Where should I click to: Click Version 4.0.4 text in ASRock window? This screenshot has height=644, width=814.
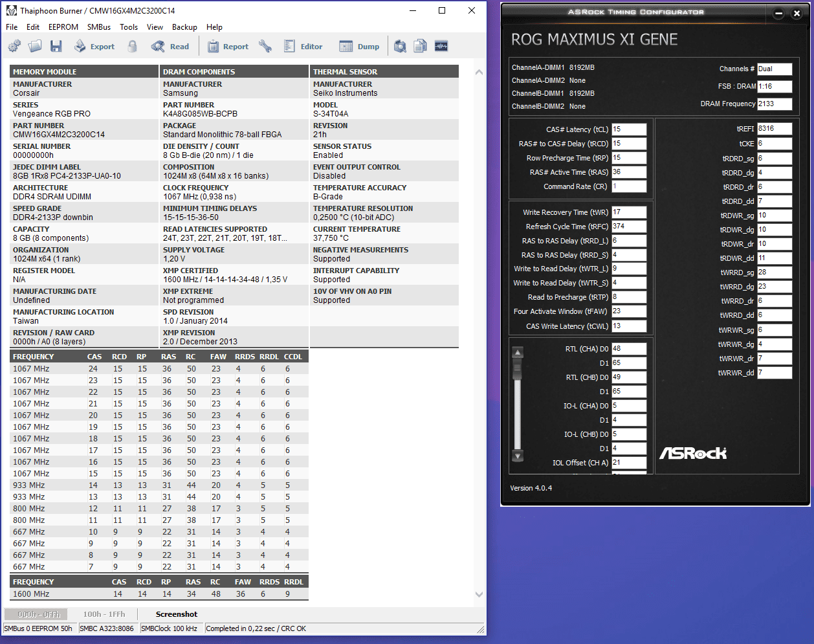point(531,488)
